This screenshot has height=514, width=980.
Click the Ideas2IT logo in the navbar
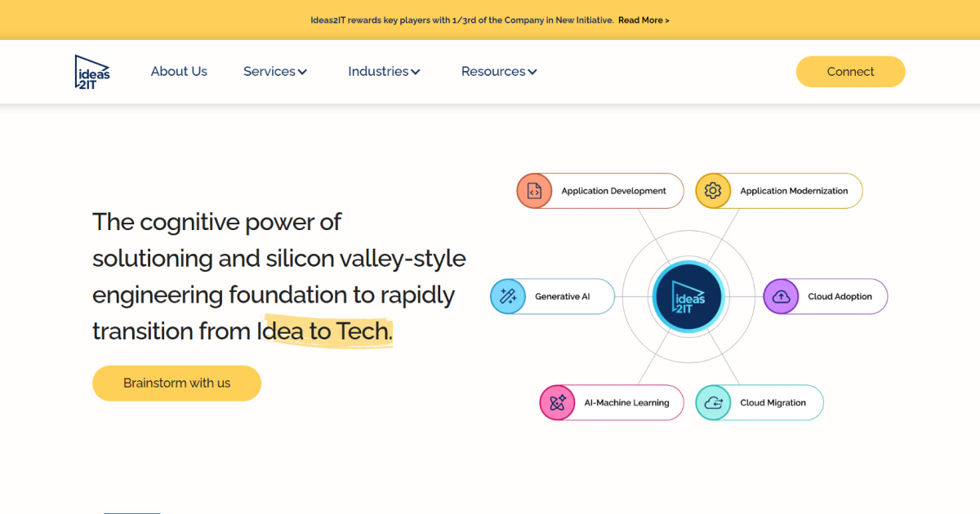[x=91, y=71]
